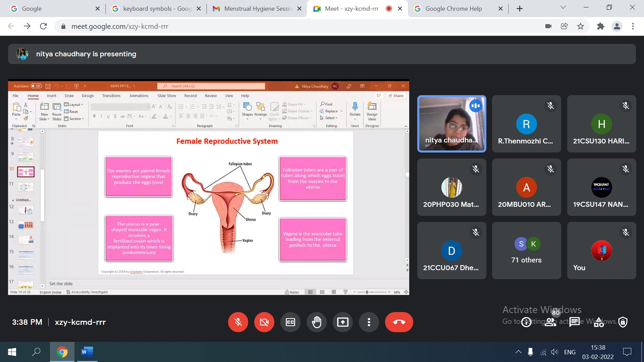644x362 pixels.
Task: Show the participants list panel
Action: coord(550,322)
